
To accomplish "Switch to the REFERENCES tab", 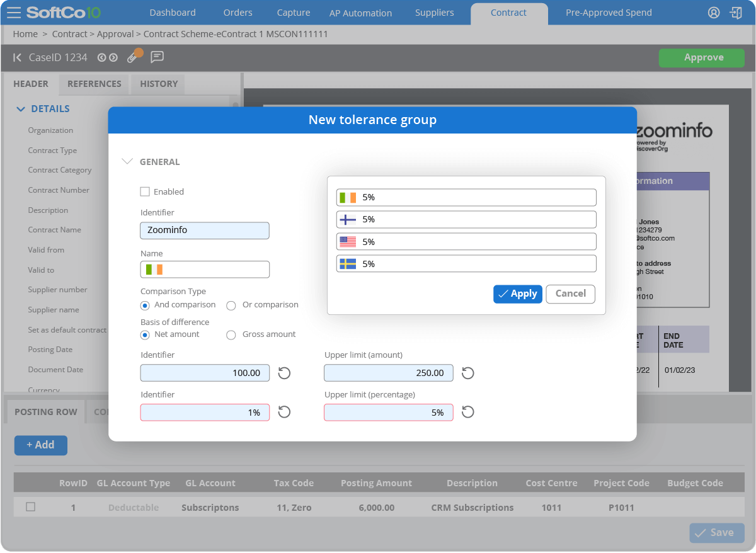I will (93, 84).
